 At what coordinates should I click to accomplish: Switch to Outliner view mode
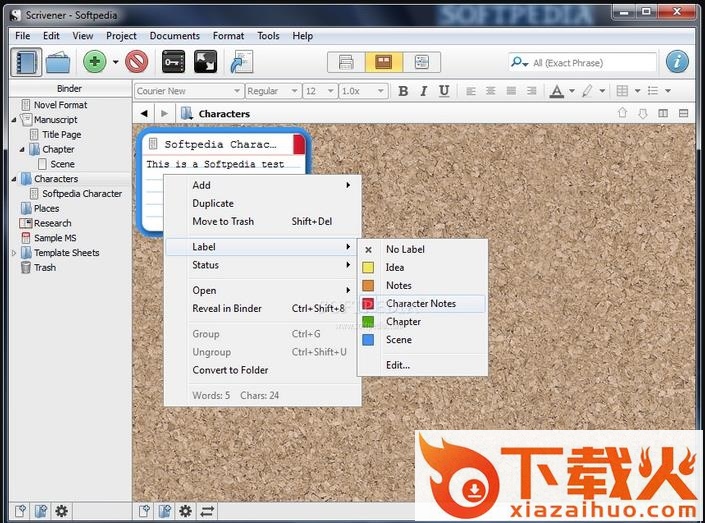[x=421, y=62]
